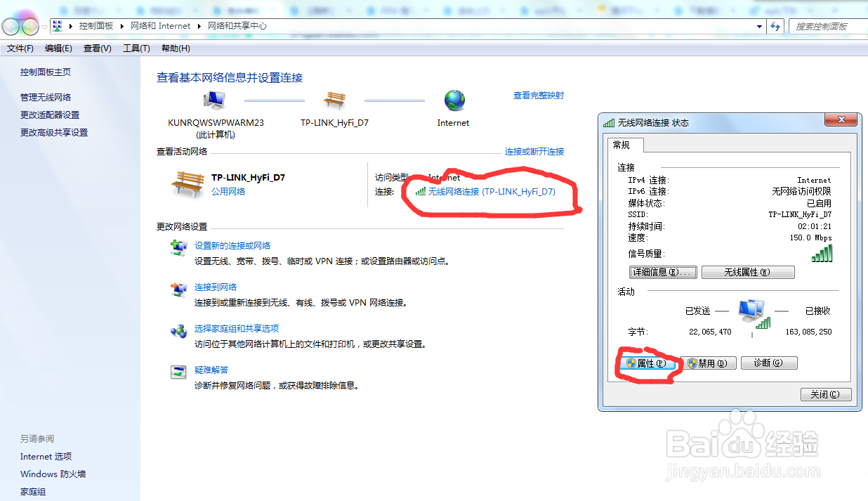
Task: Click 公用网络 link
Action: tap(228, 191)
